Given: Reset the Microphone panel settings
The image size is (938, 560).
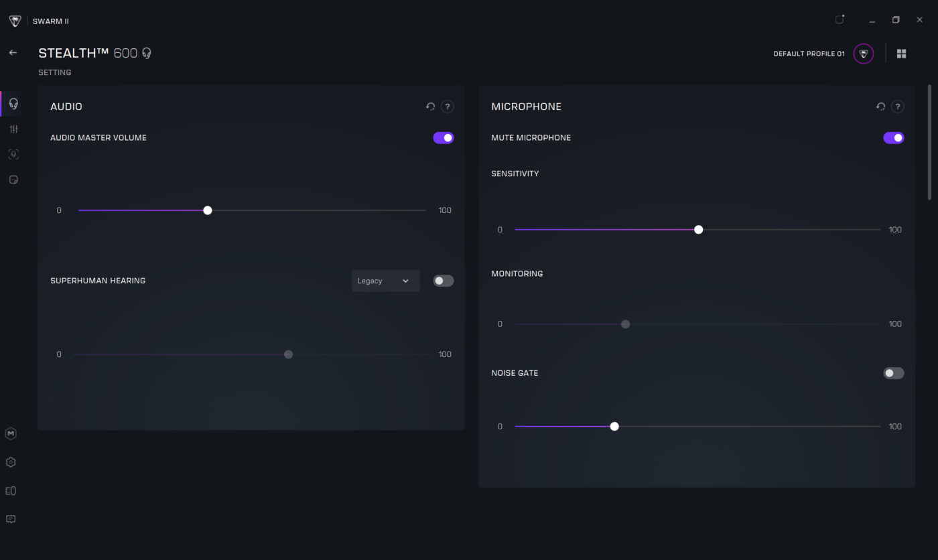Looking at the screenshot, I should pos(880,107).
